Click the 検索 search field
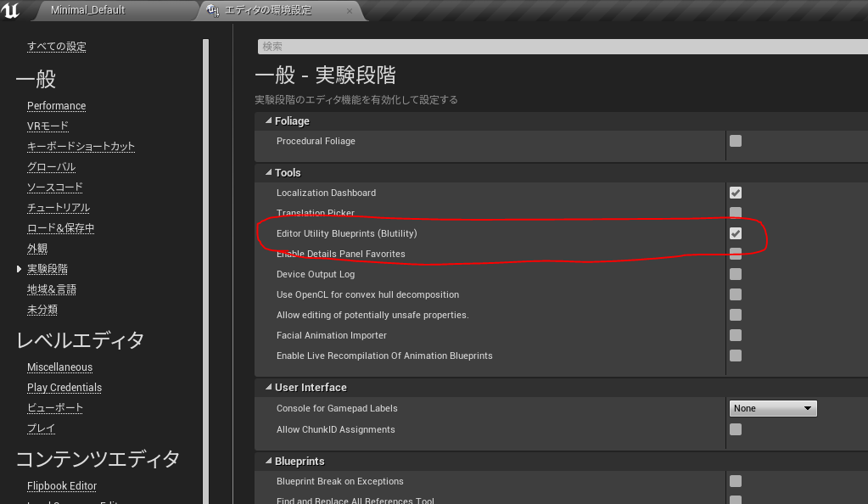868x504 pixels. point(563,47)
